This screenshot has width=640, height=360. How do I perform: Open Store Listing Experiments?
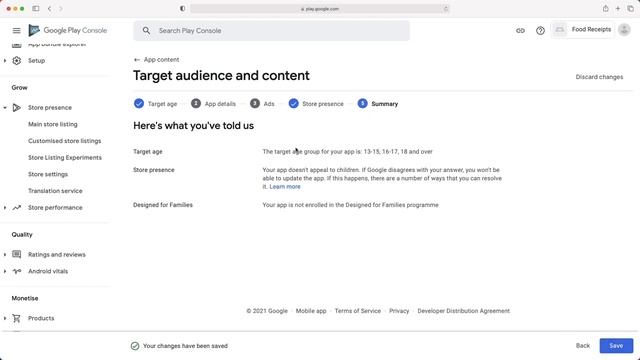pyautogui.click(x=65, y=158)
